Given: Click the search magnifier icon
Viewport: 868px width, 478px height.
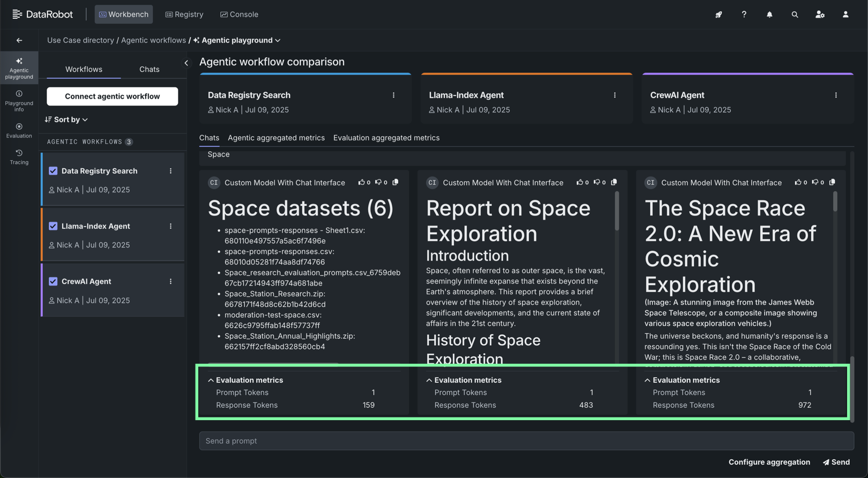Looking at the screenshot, I should point(795,14).
